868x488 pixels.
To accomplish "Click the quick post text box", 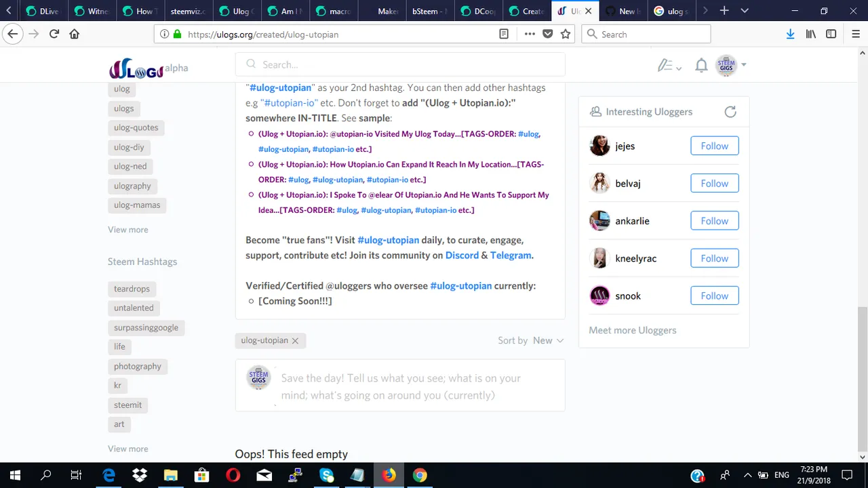I will [401, 387].
